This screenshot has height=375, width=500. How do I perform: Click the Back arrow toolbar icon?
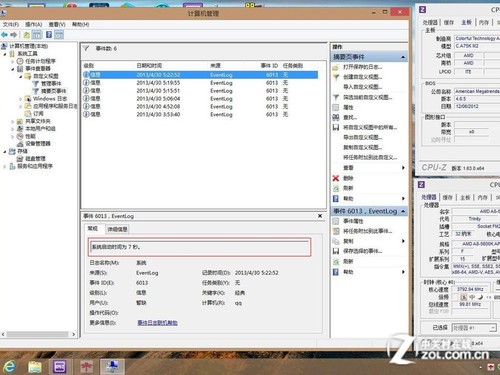point(4,35)
